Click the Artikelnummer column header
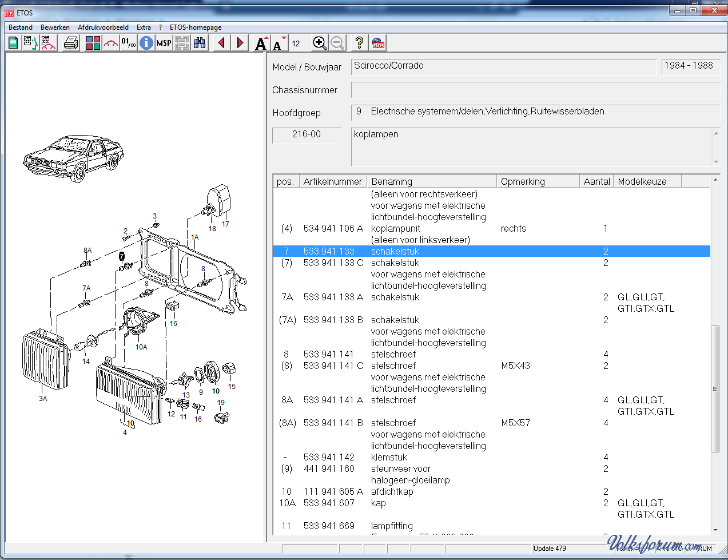728x560 pixels. point(333,181)
